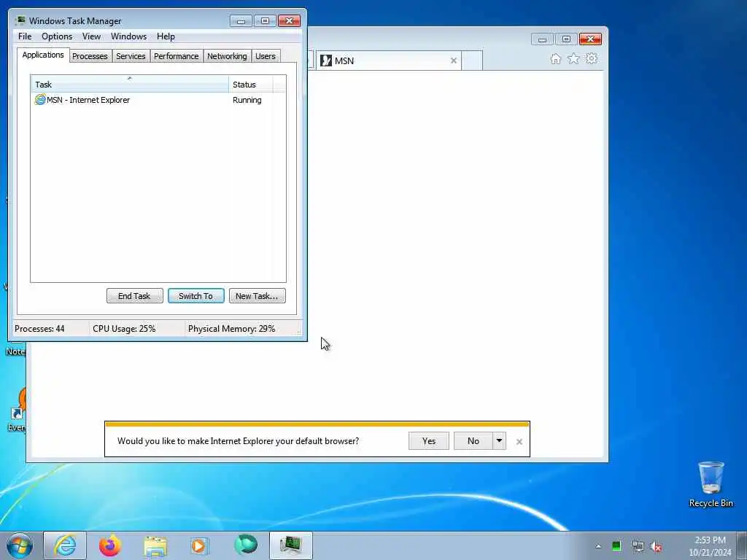Maximize the Windows Task Manager window
Screen dimensions: 747x560
(x=265, y=20)
